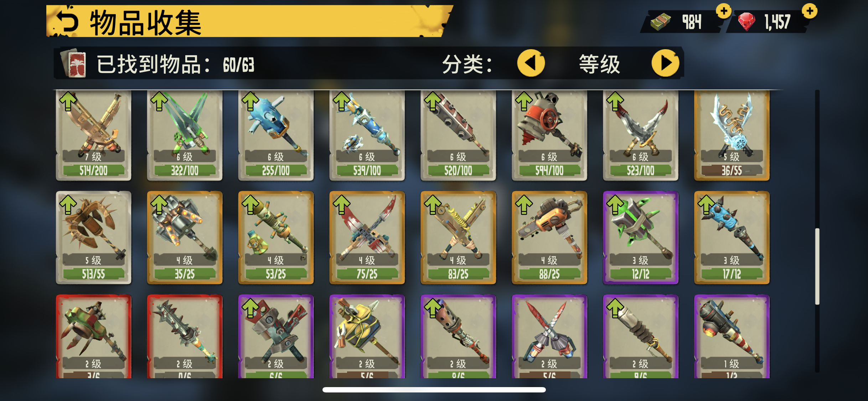
Task: Open the found items book icon
Action: 74,64
